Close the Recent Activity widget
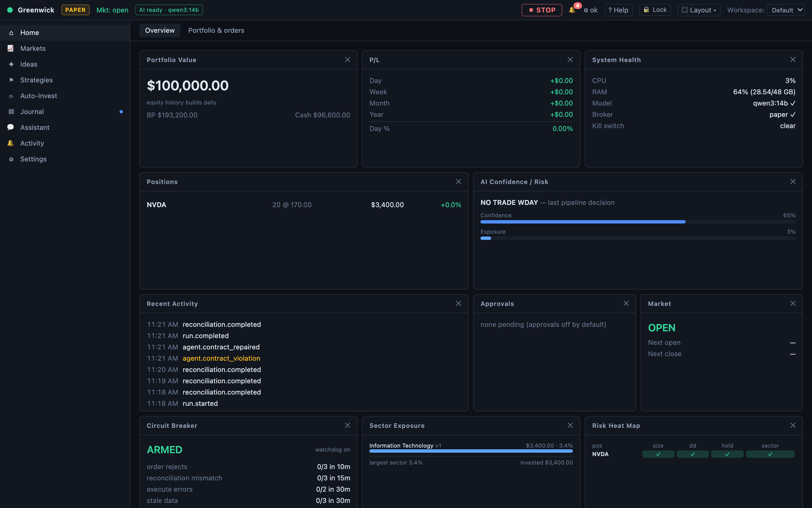The width and height of the screenshot is (812, 508). (458, 303)
